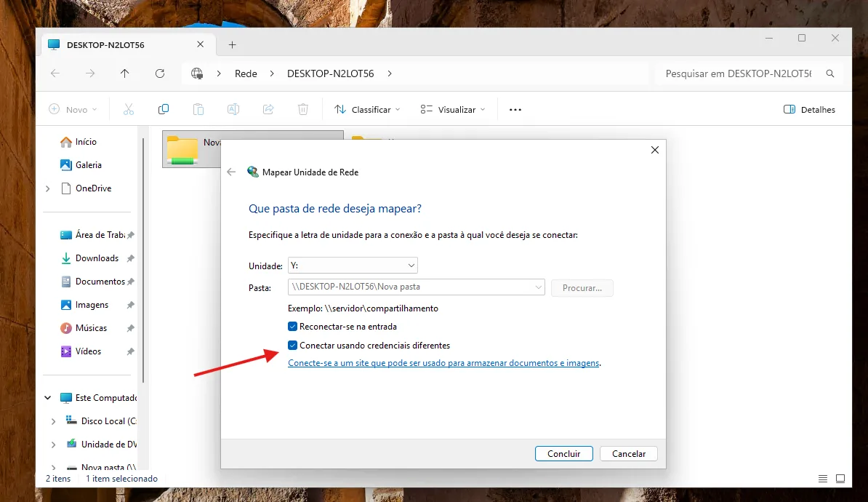Open a new File Explorer tab
Viewport: 868px width, 502px height.
(233, 45)
